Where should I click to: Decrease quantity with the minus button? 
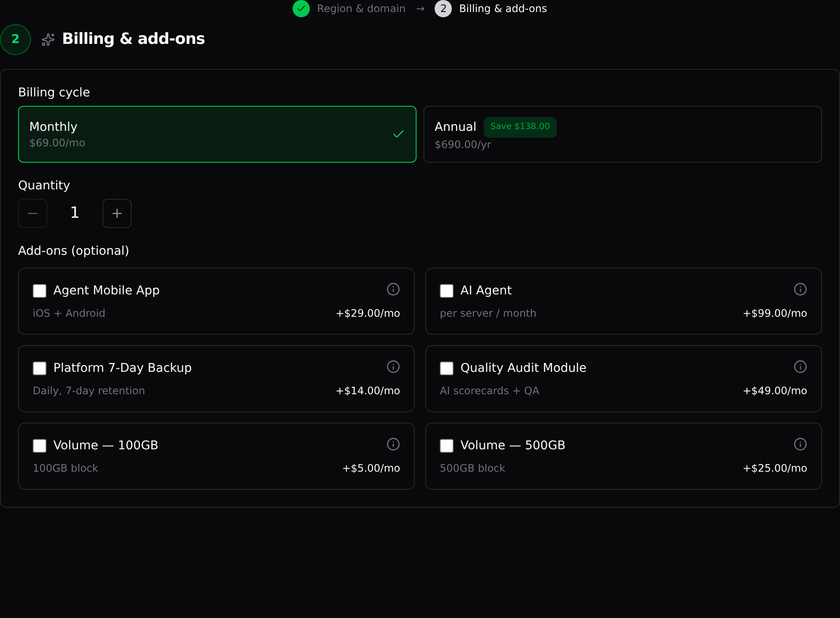(x=33, y=213)
